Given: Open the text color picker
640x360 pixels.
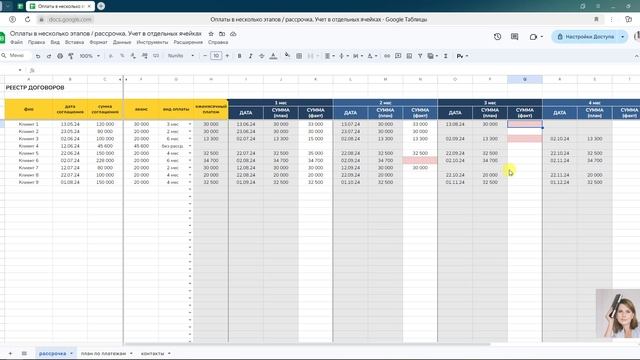Looking at the screenshot, I should [x=273, y=56].
